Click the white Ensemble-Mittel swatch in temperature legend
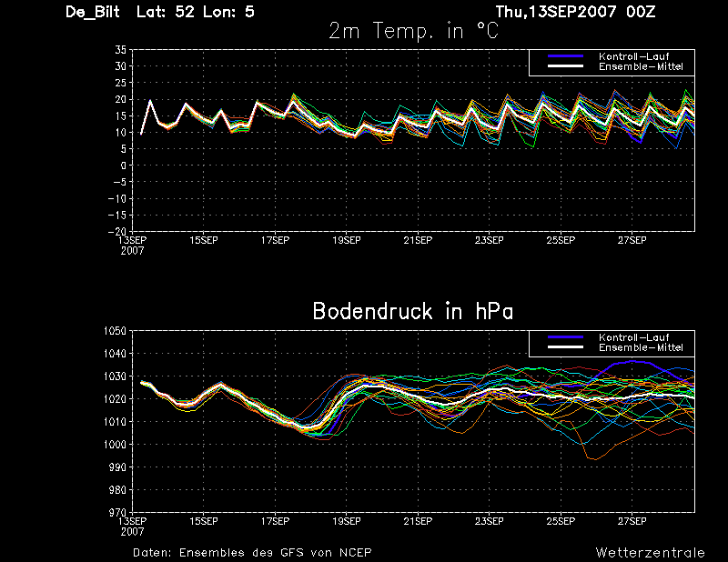This screenshot has width=728, height=562. (565, 66)
